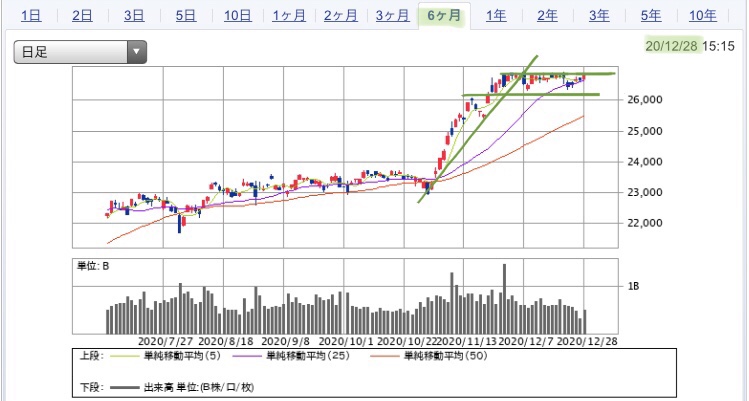This screenshot has width=749, height=401.
Task: Open the 2年 chart range
Action: coord(547,16)
